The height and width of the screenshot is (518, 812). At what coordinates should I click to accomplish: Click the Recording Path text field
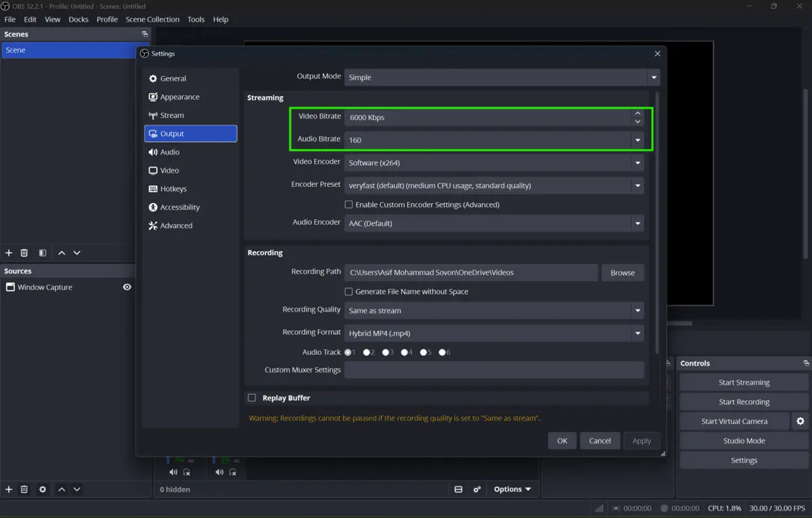pyautogui.click(x=471, y=273)
